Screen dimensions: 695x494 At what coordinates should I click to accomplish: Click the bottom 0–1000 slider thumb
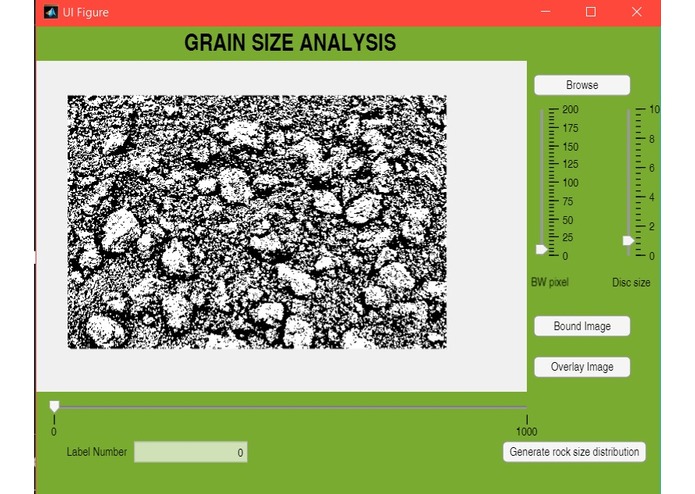tap(54, 406)
